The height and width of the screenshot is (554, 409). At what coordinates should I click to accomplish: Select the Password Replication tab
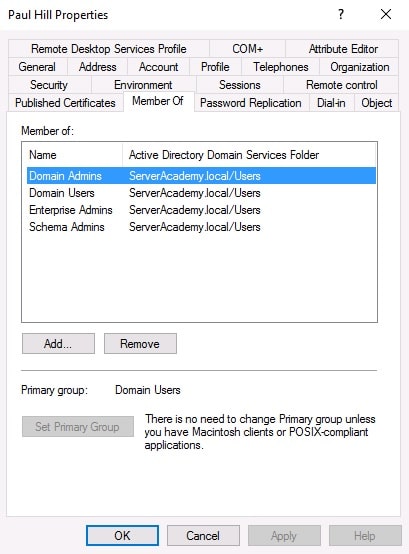[x=251, y=103]
